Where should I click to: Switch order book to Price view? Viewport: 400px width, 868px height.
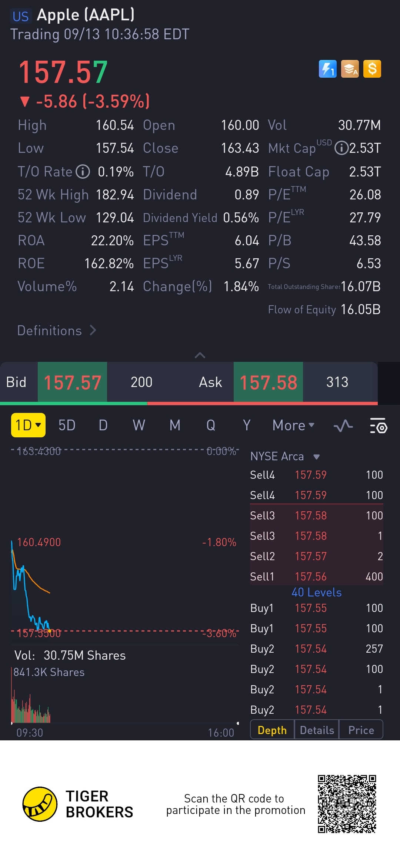(361, 730)
